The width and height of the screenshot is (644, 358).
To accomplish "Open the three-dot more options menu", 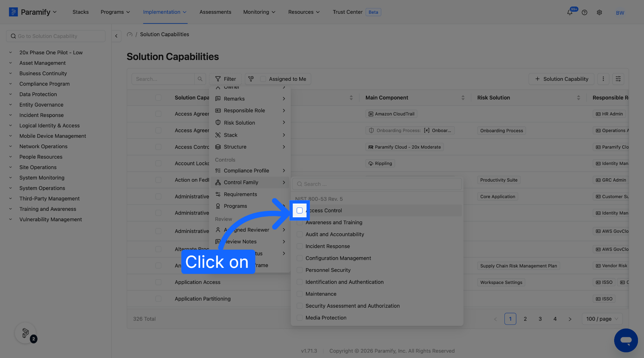I will (x=603, y=79).
